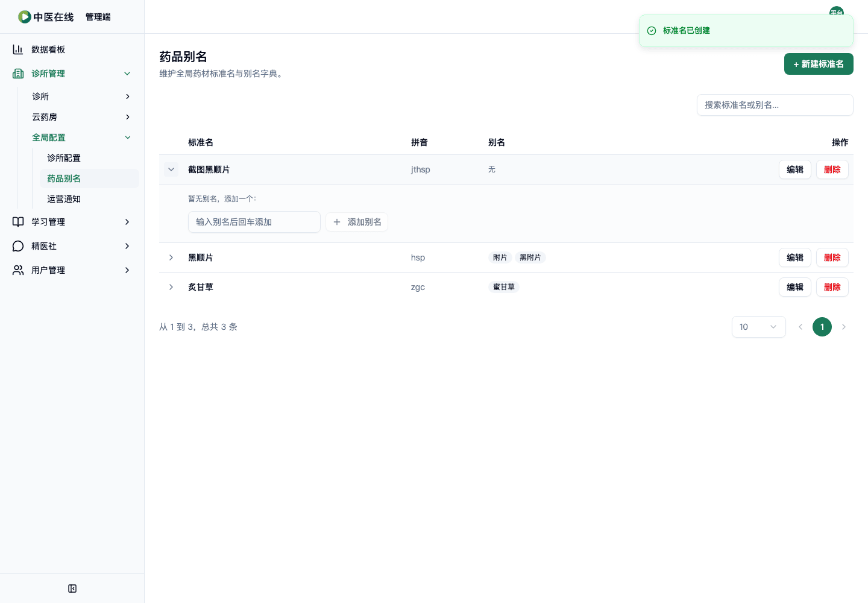The image size is (868, 603).
Task: Click the 操作 column header
Action: 840,142
